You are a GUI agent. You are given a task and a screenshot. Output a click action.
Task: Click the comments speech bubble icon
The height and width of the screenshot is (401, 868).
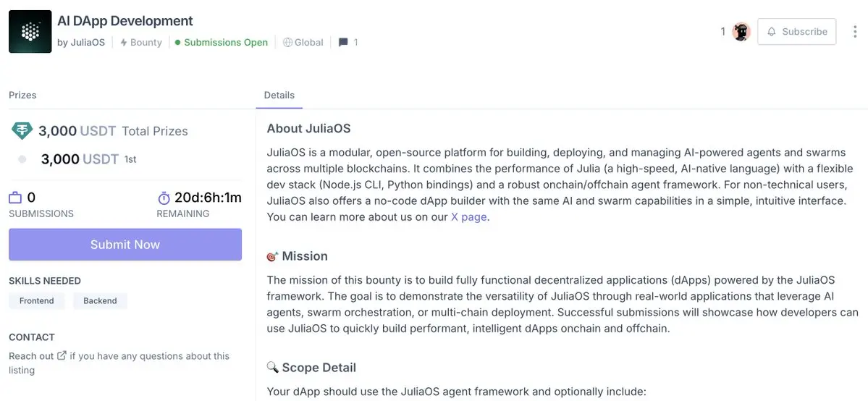(x=343, y=42)
